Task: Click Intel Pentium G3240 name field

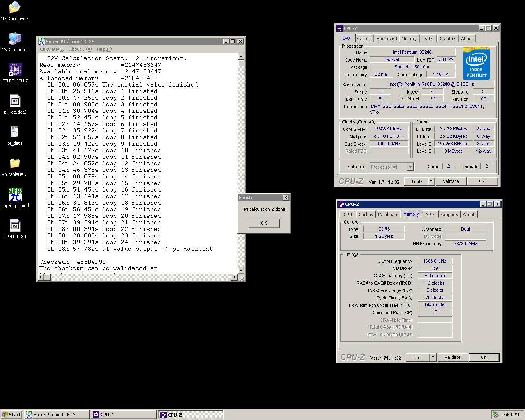Action: (412, 52)
